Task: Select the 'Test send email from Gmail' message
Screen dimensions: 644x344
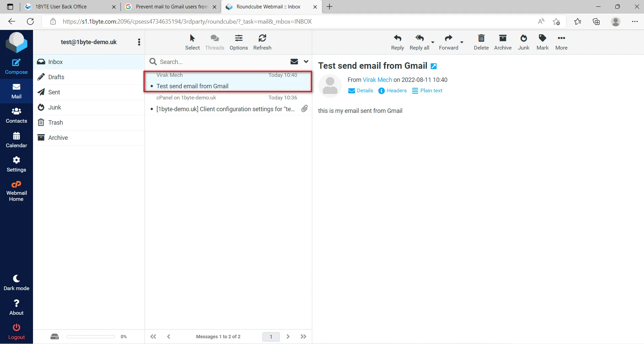Action: pos(228,81)
